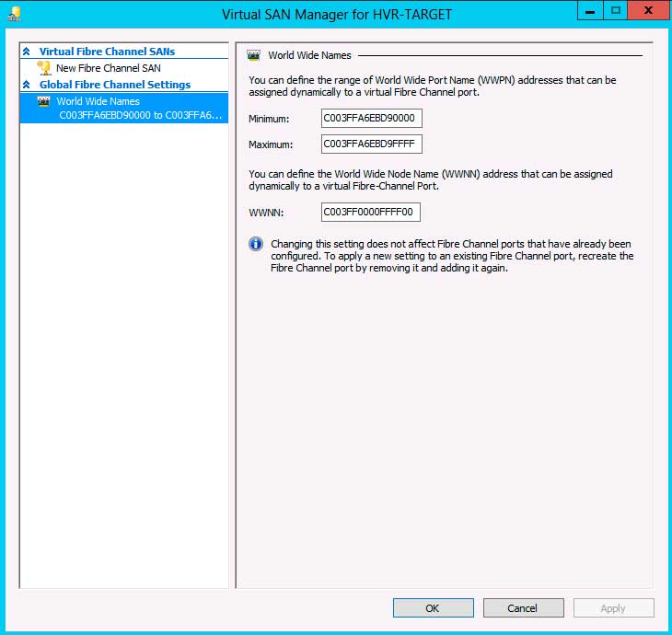Close the Virtual SAN Manager window
Viewport: 672px width, 635px height.
pyautogui.click(x=649, y=10)
